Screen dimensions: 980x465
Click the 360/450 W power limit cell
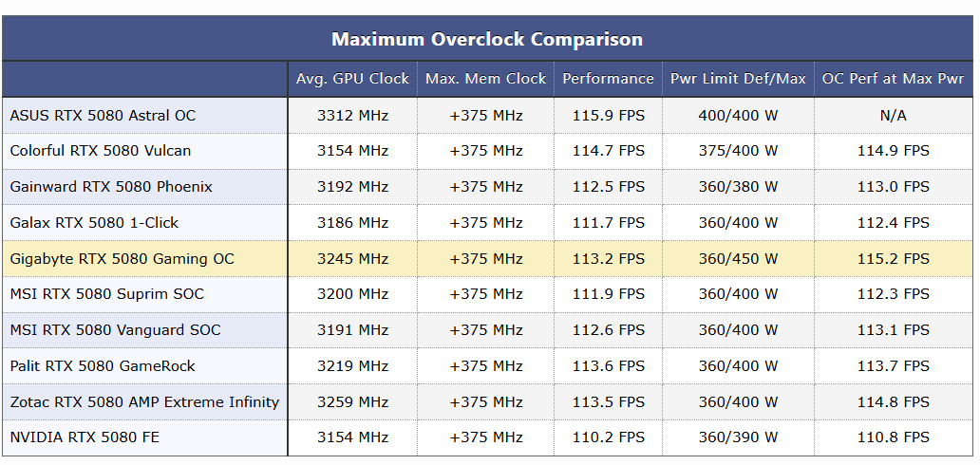(738, 259)
